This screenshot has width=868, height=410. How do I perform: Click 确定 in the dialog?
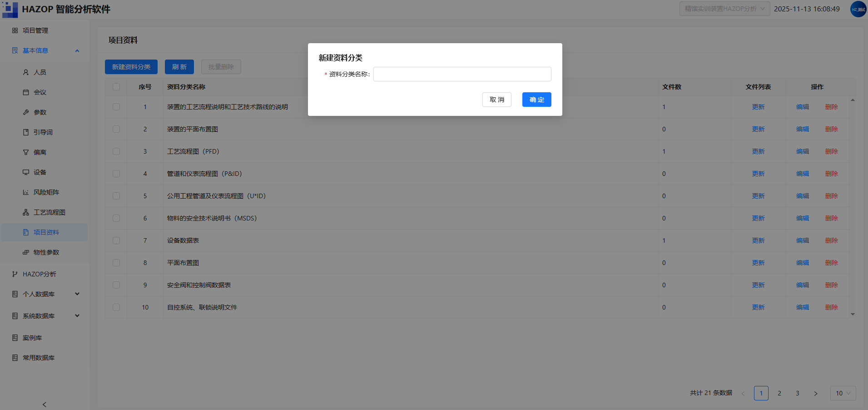tap(536, 100)
